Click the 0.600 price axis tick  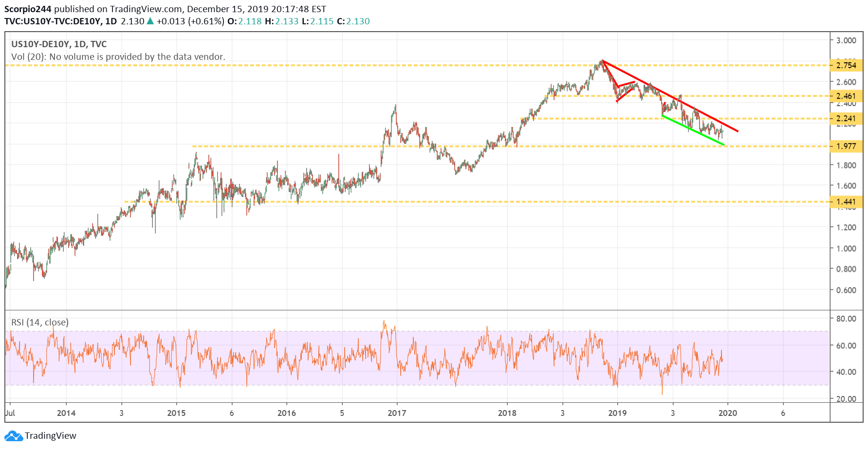point(846,290)
